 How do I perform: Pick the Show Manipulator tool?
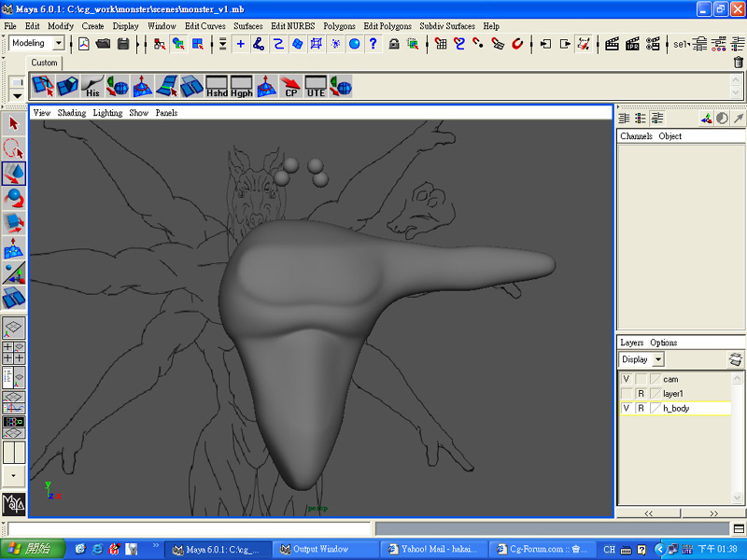(x=13, y=273)
